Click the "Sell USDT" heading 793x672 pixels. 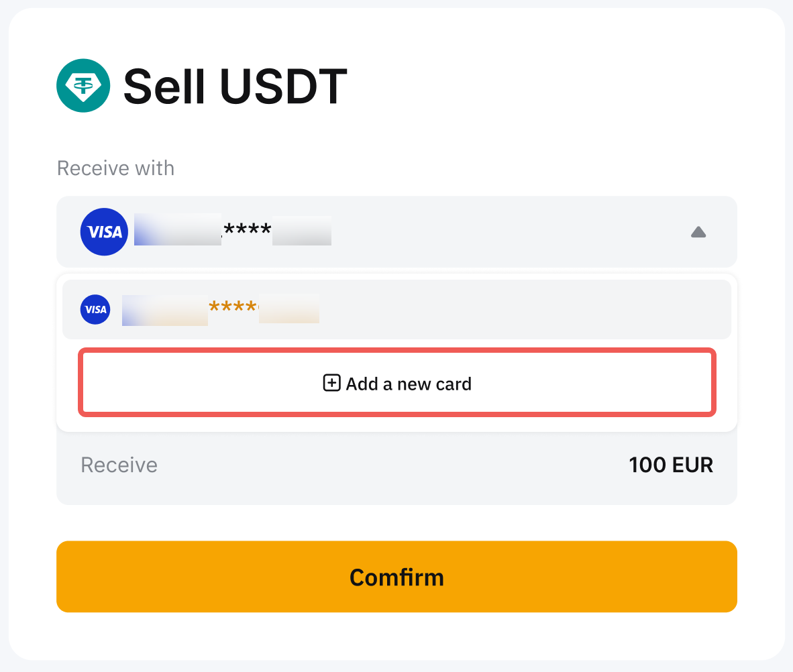pos(235,86)
